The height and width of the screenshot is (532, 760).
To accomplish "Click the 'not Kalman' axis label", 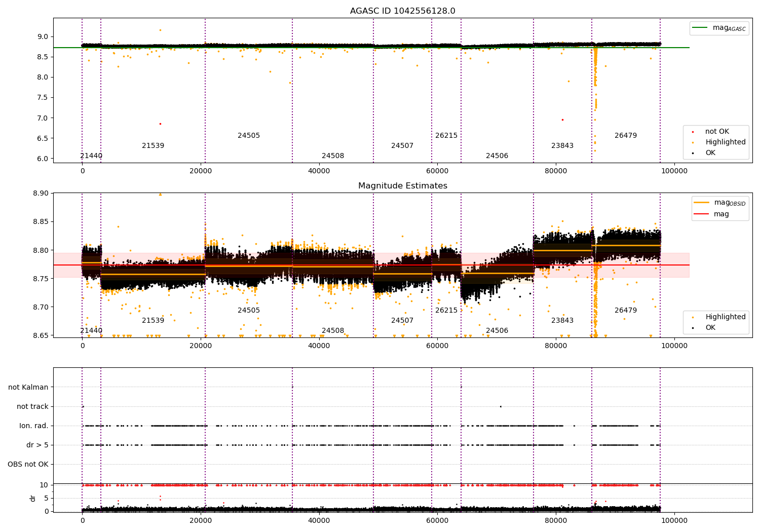I will pyautogui.click(x=28, y=387).
